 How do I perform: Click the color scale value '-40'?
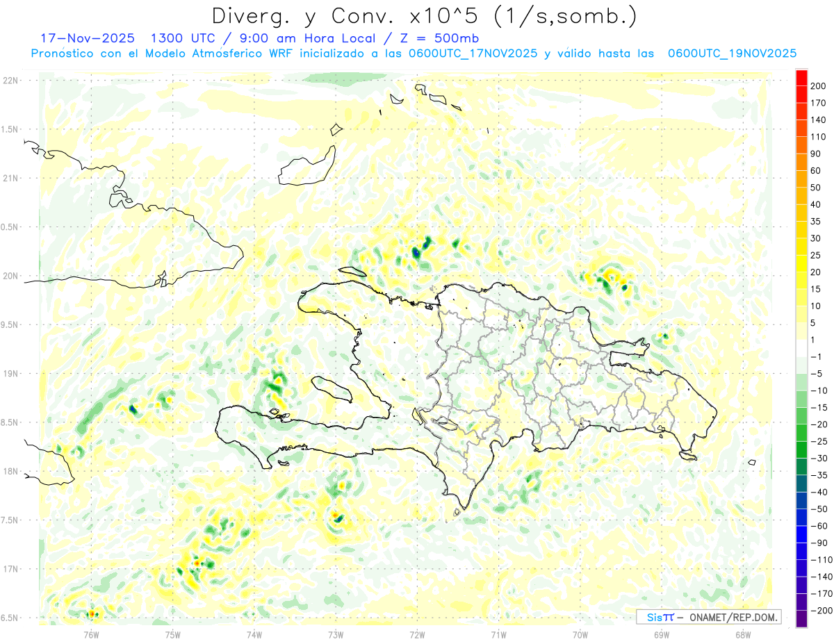pyautogui.click(x=819, y=492)
